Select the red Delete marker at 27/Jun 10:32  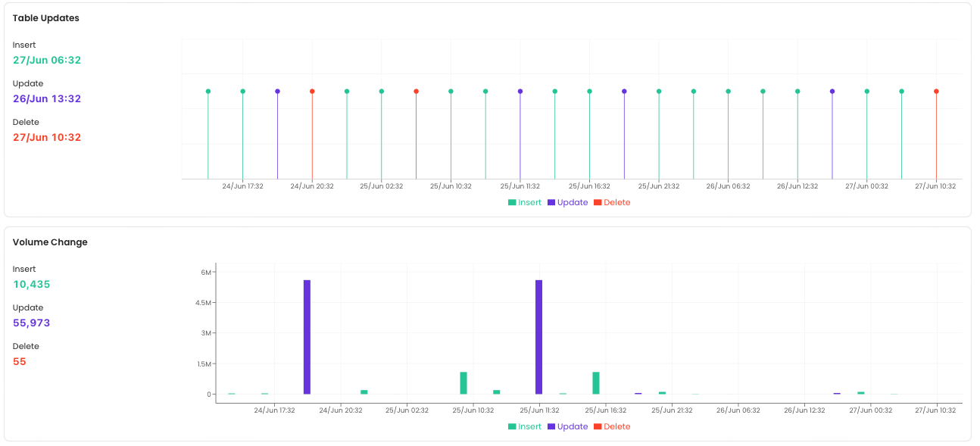coord(935,90)
